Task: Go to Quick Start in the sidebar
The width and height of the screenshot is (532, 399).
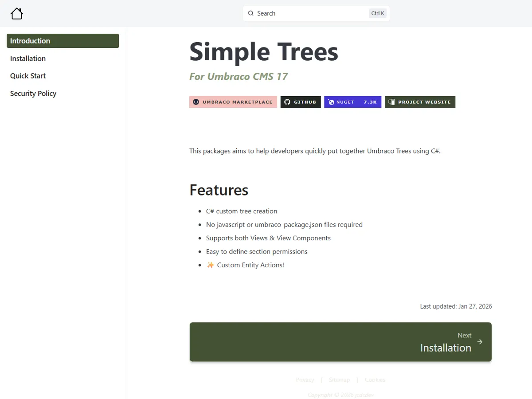Action: (x=28, y=76)
